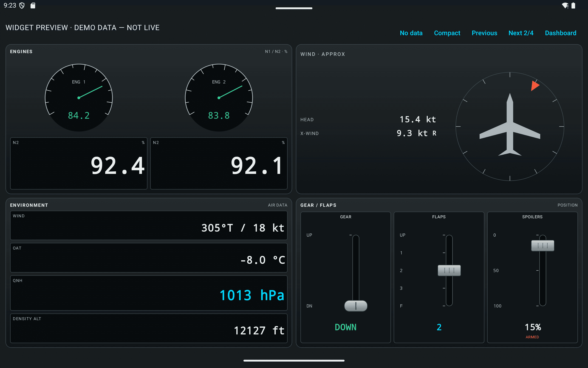This screenshot has width=588, height=368.
Task: Tap the top center drag handle
Action: tap(294, 8)
